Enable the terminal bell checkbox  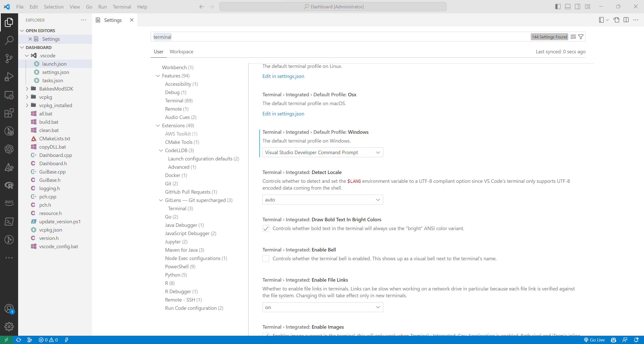(x=266, y=259)
